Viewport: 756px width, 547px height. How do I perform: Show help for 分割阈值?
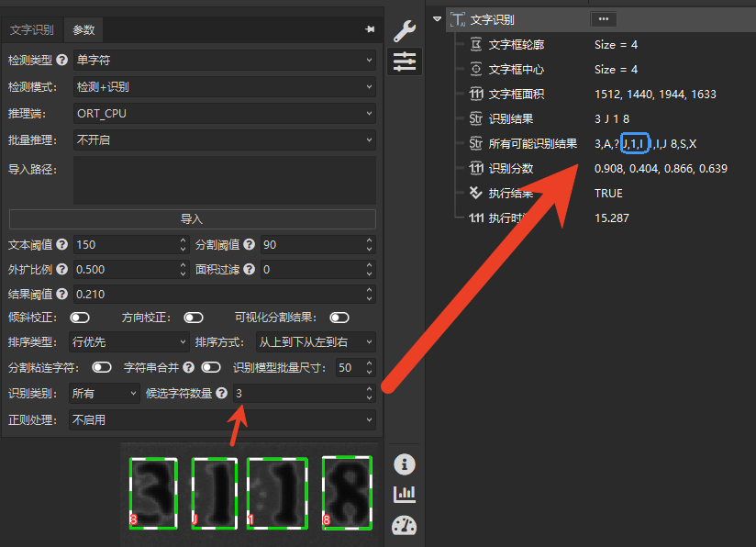pos(249,244)
